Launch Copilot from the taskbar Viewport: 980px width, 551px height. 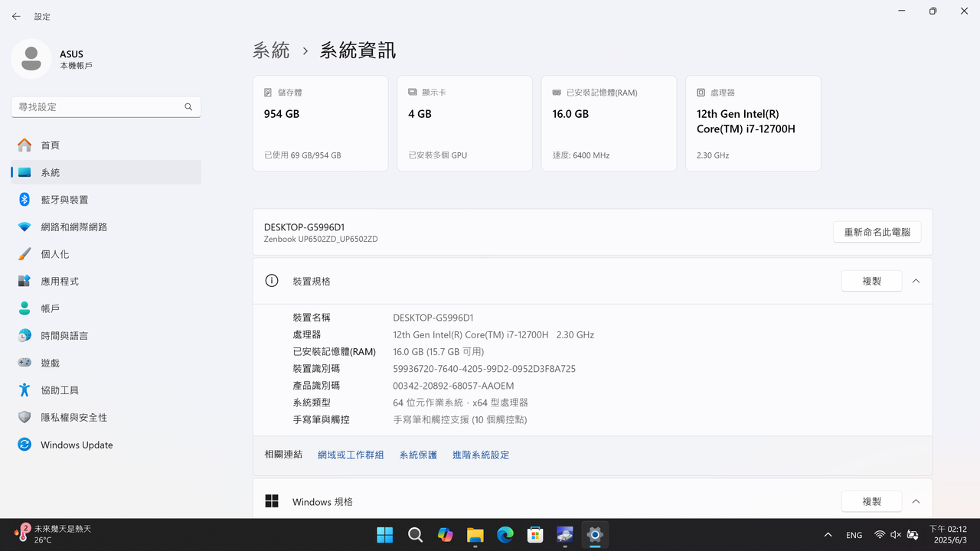pos(445,535)
